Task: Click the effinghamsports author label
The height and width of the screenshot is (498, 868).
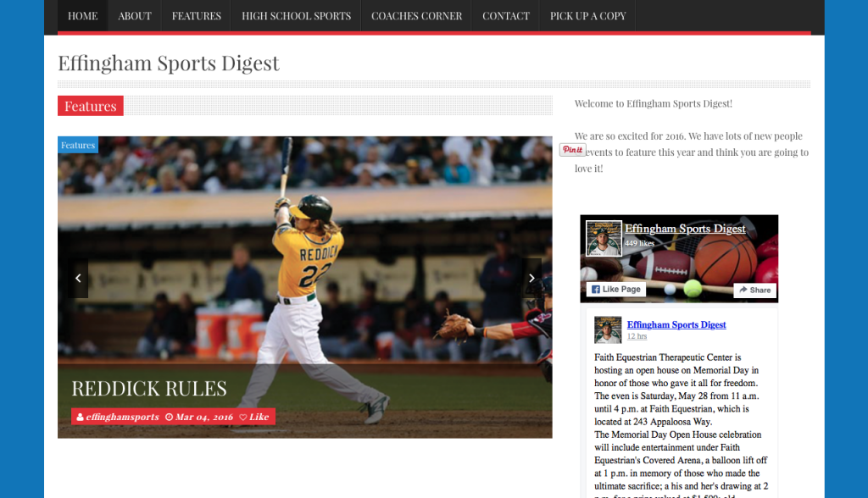Action: click(x=120, y=416)
